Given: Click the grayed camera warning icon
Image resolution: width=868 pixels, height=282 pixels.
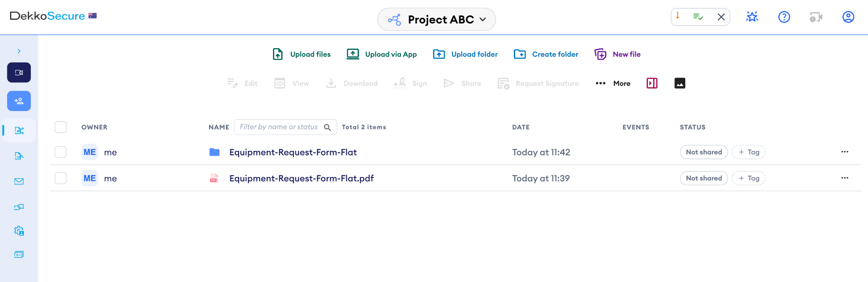Looking at the screenshot, I should tap(816, 17).
